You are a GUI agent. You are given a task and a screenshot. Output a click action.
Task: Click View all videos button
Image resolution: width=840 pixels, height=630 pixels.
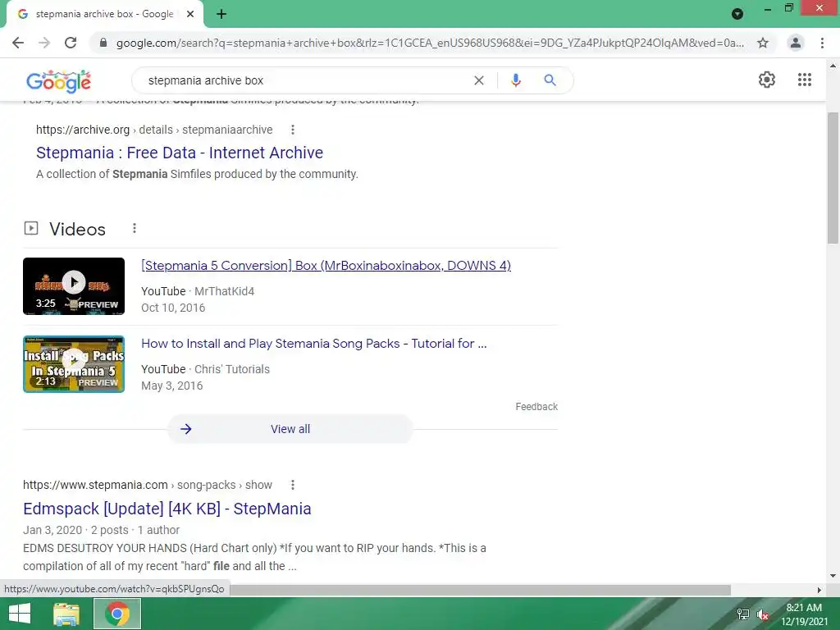290,429
